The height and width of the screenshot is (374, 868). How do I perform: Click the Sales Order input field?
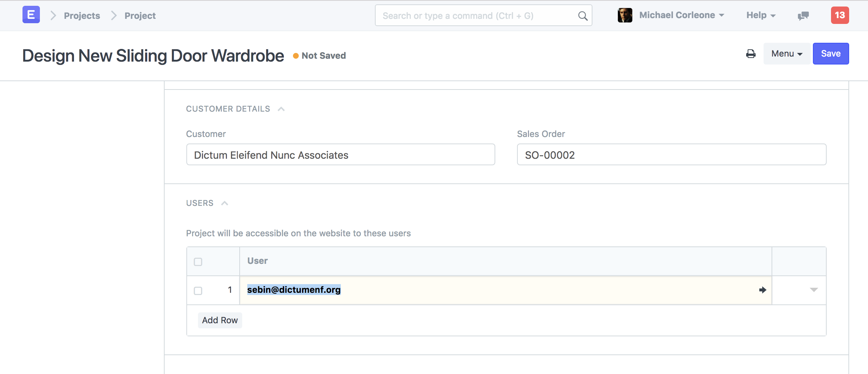click(x=671, y=155)
